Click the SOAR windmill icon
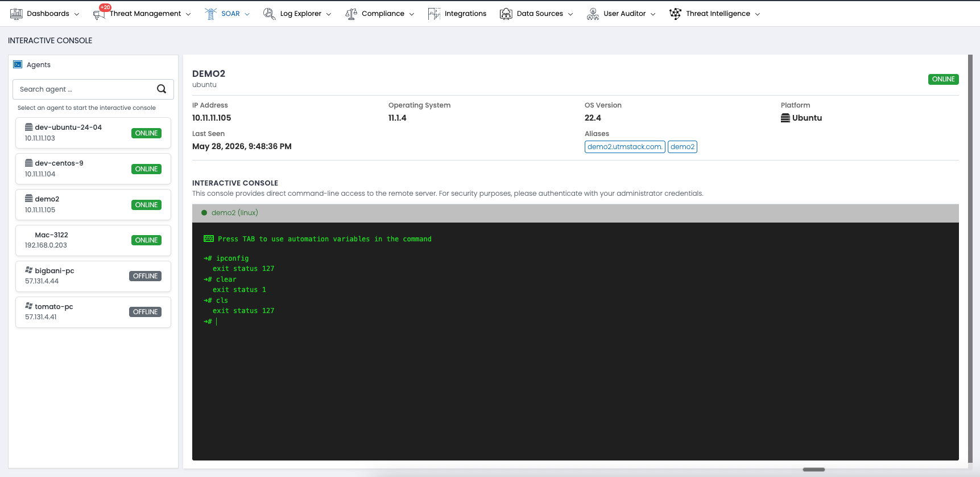The image size is (980, 477). tap(210, 14)
